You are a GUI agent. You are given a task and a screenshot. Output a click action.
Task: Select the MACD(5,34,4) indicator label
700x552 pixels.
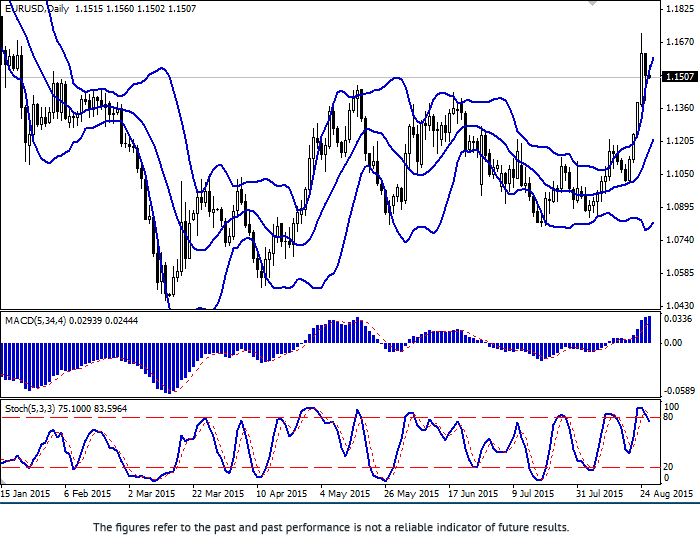pos(36,321)
